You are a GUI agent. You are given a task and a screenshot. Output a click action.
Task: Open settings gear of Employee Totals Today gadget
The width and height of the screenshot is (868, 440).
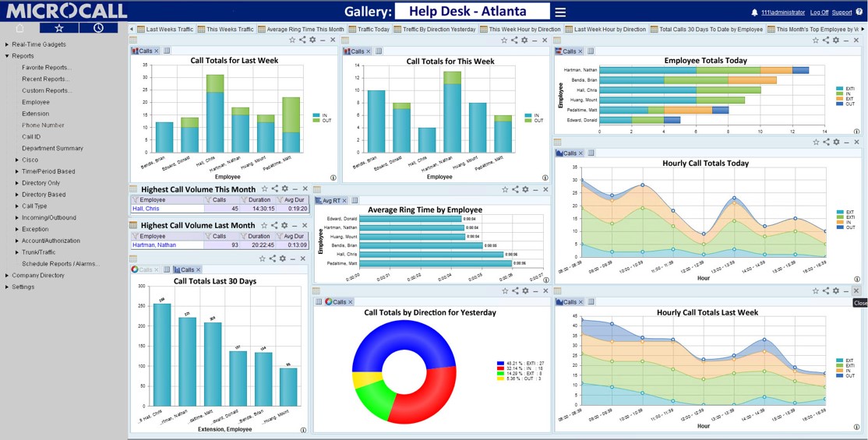tap(836, 40)
